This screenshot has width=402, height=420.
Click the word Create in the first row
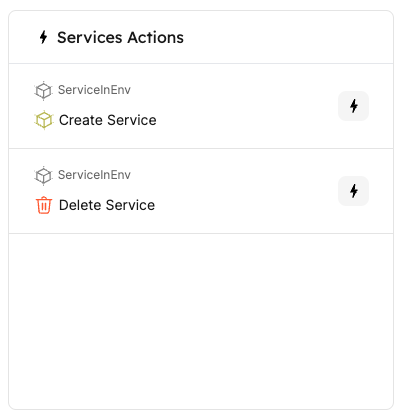pos(81,120)
